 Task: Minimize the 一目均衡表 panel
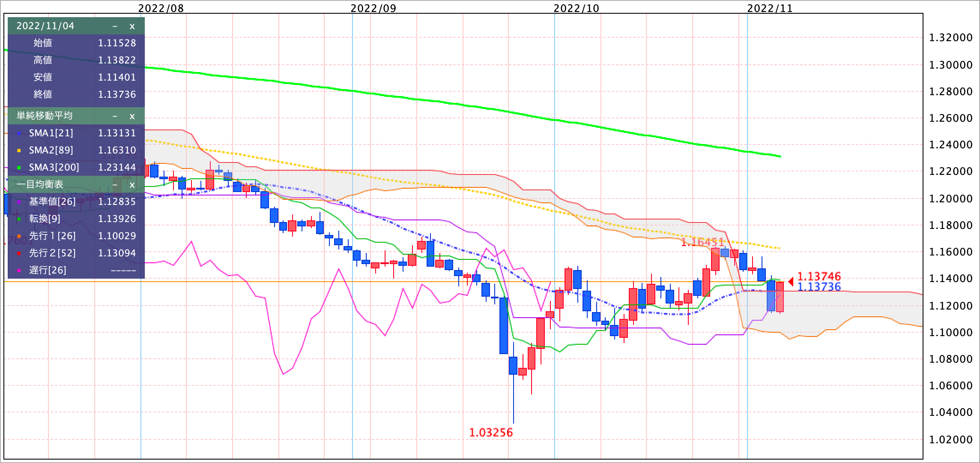point(115,185)
